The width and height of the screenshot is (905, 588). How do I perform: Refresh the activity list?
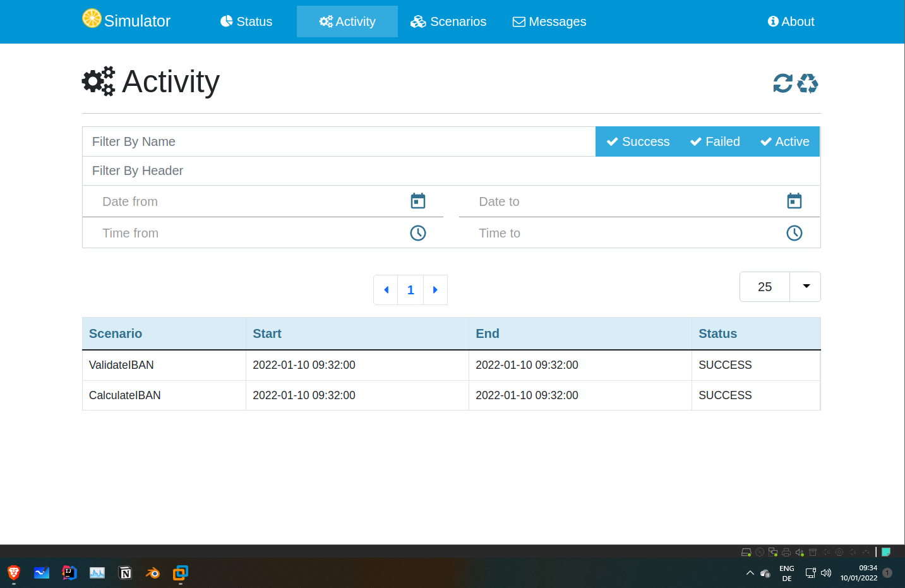click(x=782, y=83)
